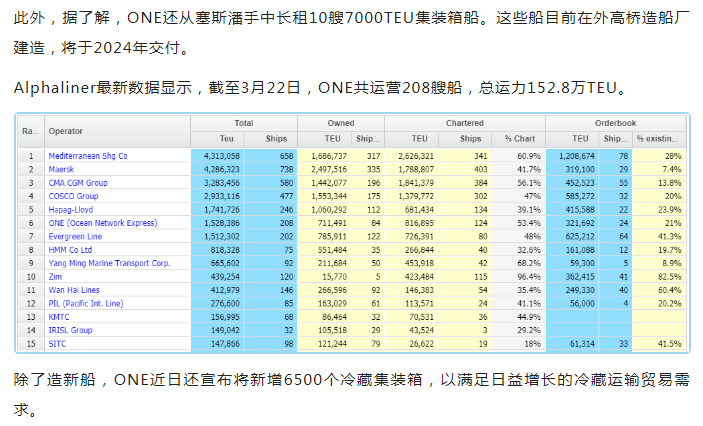Image resolution: width=703 pixels, height=426 pixels.
Task: Click the Alphaliner data paragraph text
Action: 321,87
